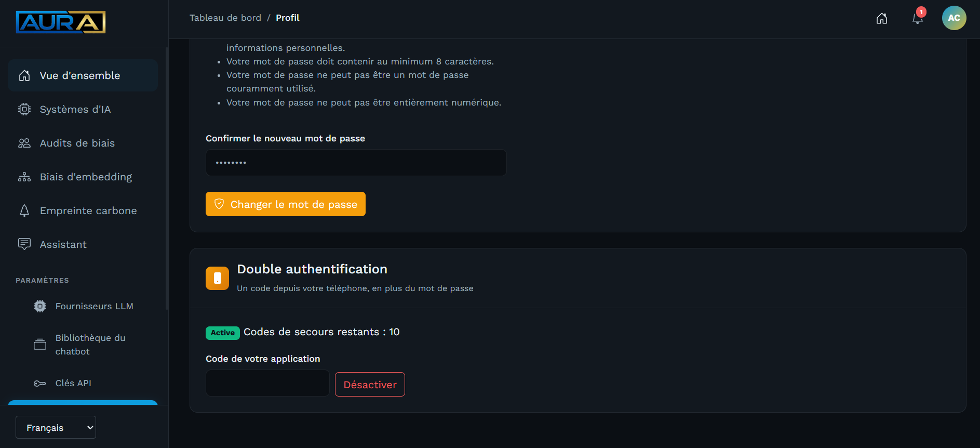This screenshot has height=448, width=980.
Task: Focus the Confirmer le nouveau mot de passe field
Action: point(356,163)
